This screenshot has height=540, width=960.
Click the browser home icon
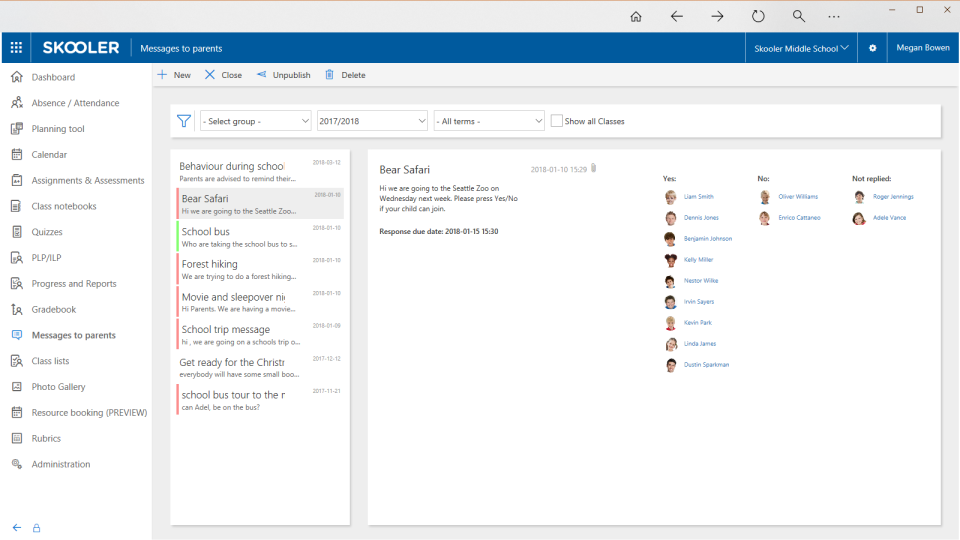pyautogui.click(x=635, y=16)
